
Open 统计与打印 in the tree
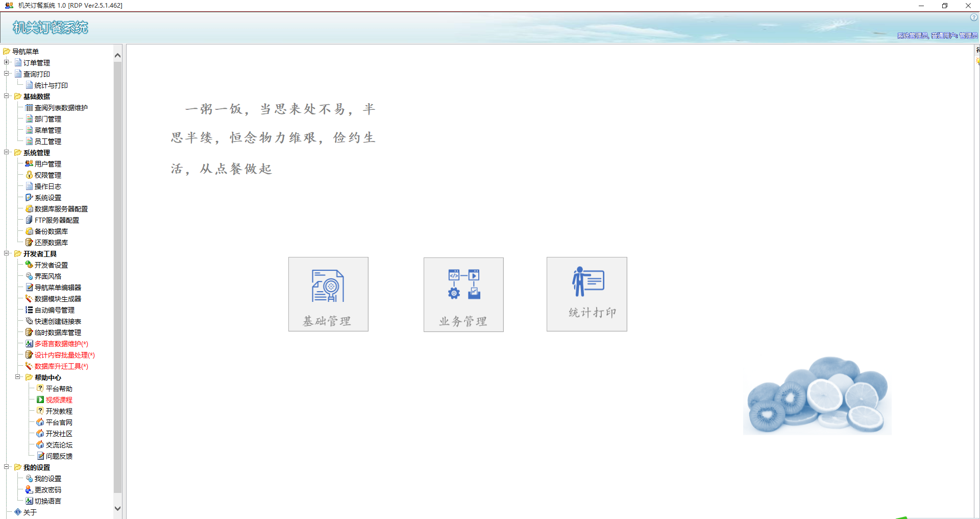[x=51, y=85]
